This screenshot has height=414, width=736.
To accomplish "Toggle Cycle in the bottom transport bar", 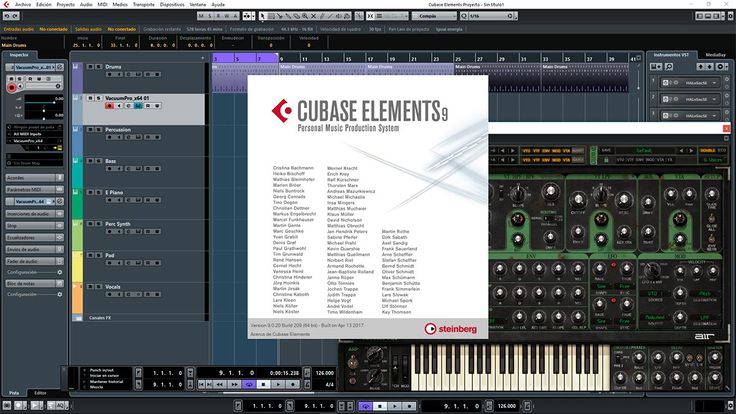I will coord(366,406).
